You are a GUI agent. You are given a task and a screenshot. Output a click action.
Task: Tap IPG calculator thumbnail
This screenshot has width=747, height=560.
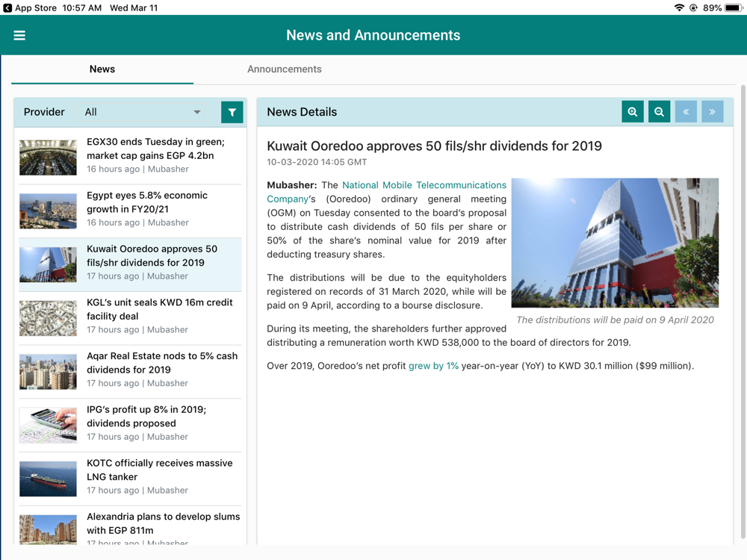click(x=48, y=426)
